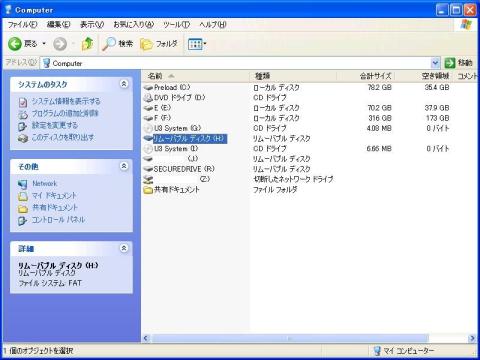Click the 78.2 GB total size cell
Image resolution: width=480 pixels, height=360 pixels.
point(379,87)
